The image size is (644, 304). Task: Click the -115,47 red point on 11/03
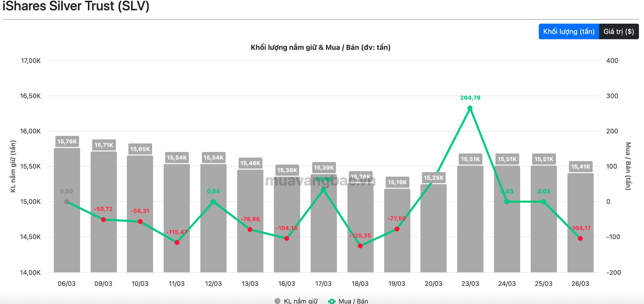(177, 242)
